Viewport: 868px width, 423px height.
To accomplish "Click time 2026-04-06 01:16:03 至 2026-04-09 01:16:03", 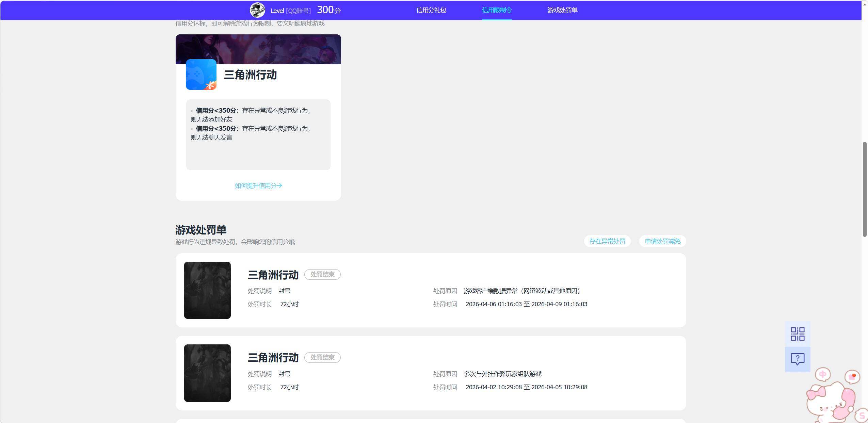I will (526, 304).
